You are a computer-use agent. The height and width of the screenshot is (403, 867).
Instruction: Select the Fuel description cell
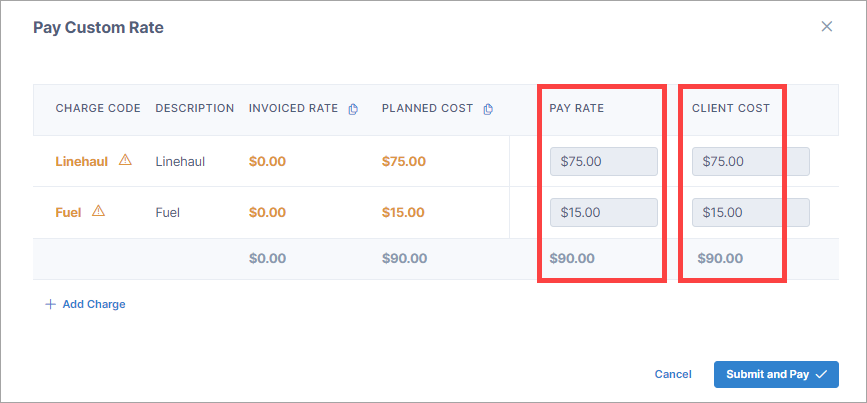168,212
